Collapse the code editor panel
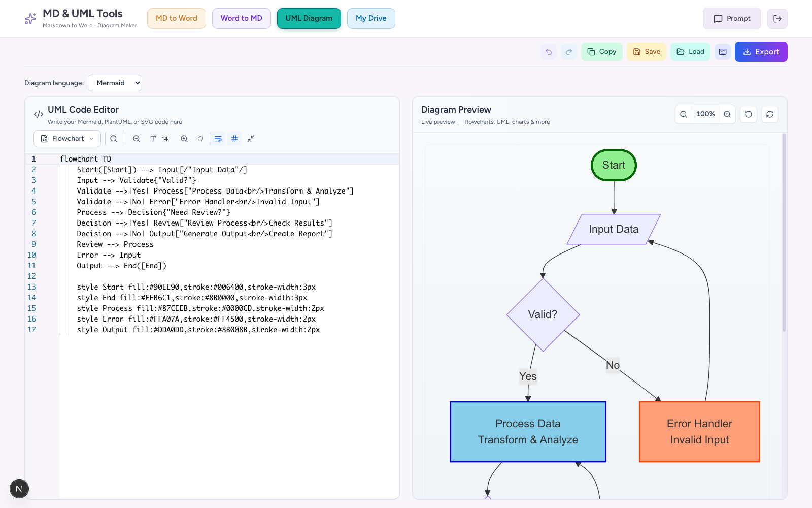 pos(251,139)
